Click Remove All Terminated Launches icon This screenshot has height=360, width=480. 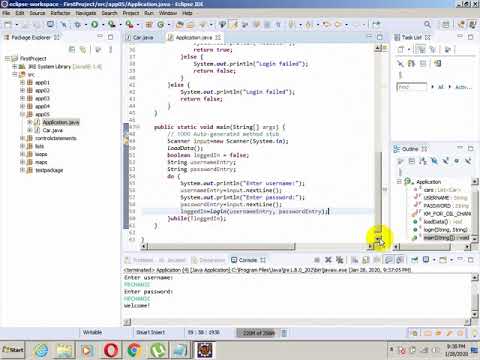[339, 260]
